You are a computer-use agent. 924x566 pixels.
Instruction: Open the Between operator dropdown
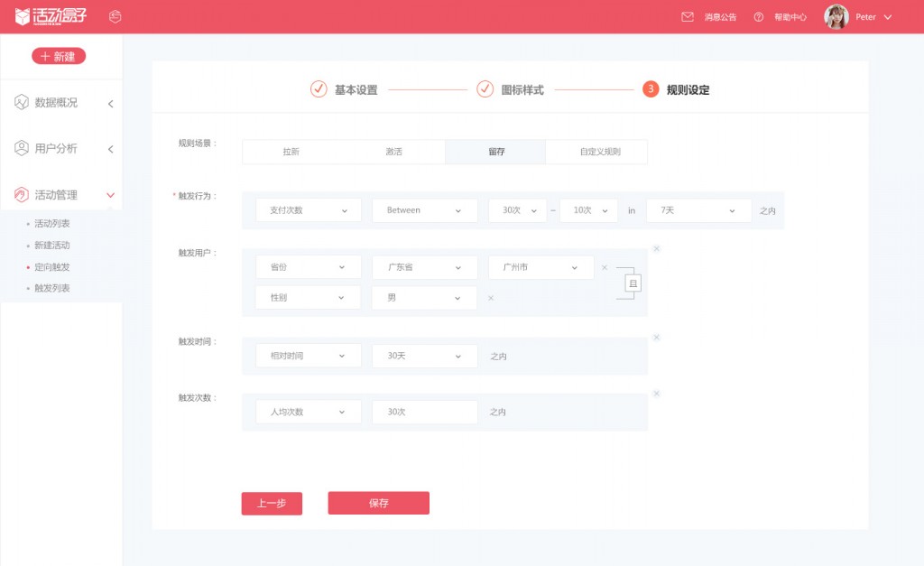point(424,210)
